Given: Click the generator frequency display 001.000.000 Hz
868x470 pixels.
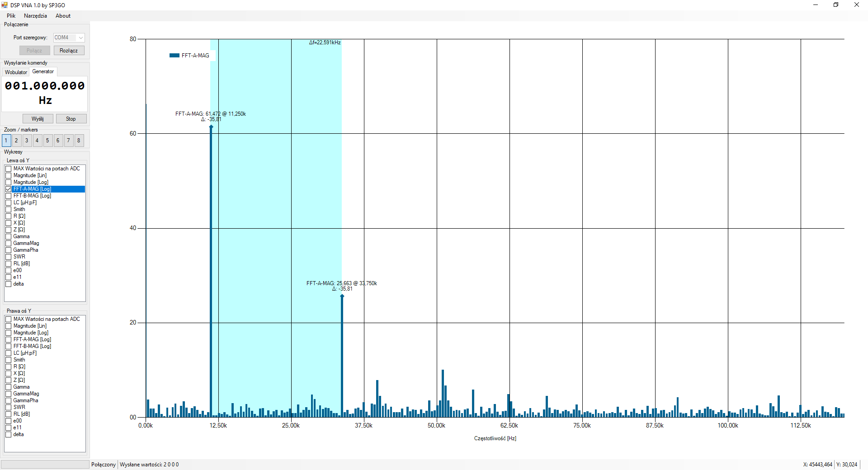Looking at the screenshot, I should (x=45, y=93).
